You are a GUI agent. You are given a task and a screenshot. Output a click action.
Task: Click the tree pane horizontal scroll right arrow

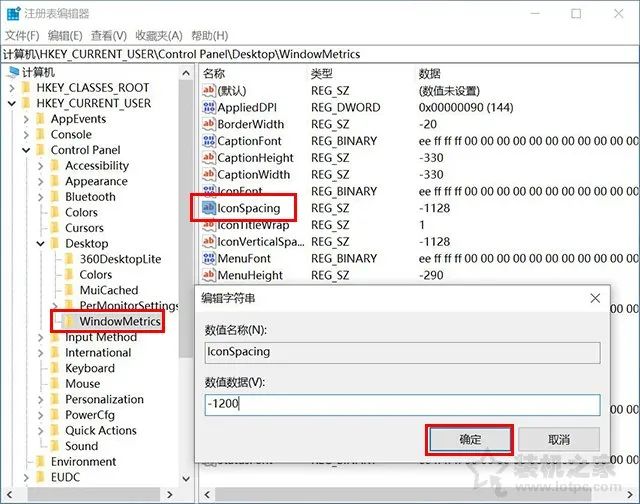tap(170, 495)
